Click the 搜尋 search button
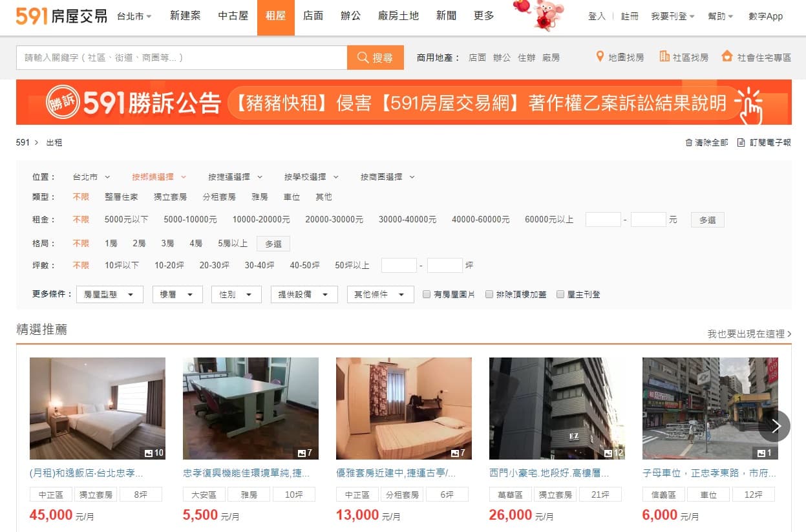The width and height of the screenshot is (806, 532). coord(376,58)
